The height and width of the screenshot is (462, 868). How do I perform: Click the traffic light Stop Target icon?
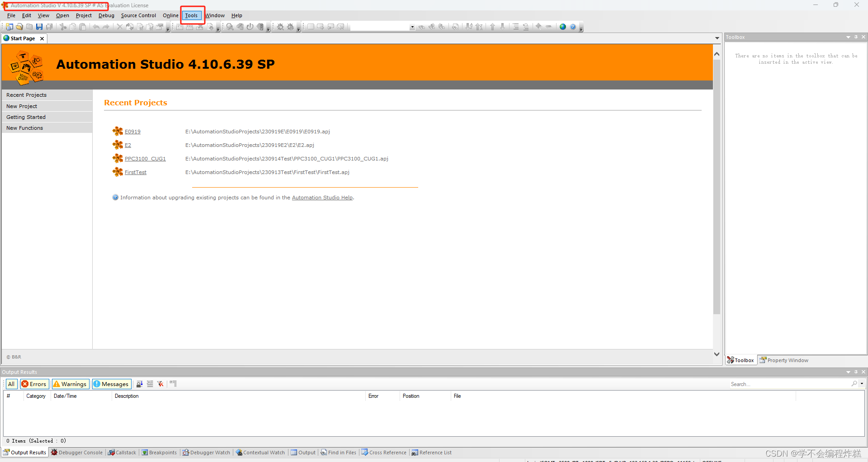(x=260, y=27)
